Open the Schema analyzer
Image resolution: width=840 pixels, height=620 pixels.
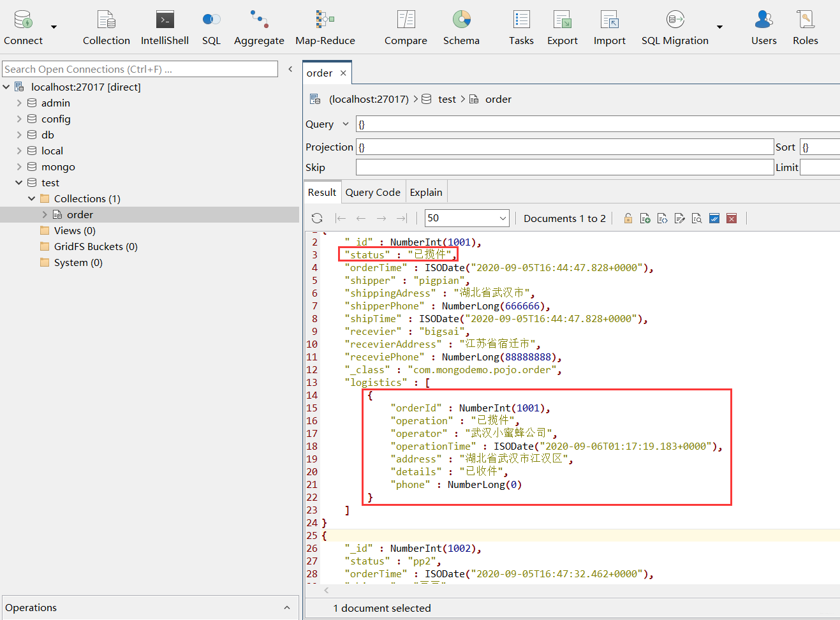coord(461,28)
